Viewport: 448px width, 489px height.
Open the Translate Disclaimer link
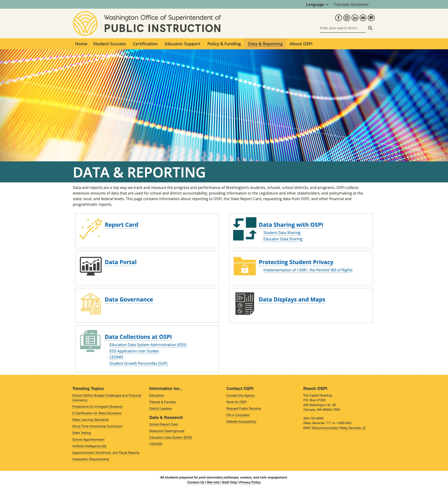click(x=351, y=4)
